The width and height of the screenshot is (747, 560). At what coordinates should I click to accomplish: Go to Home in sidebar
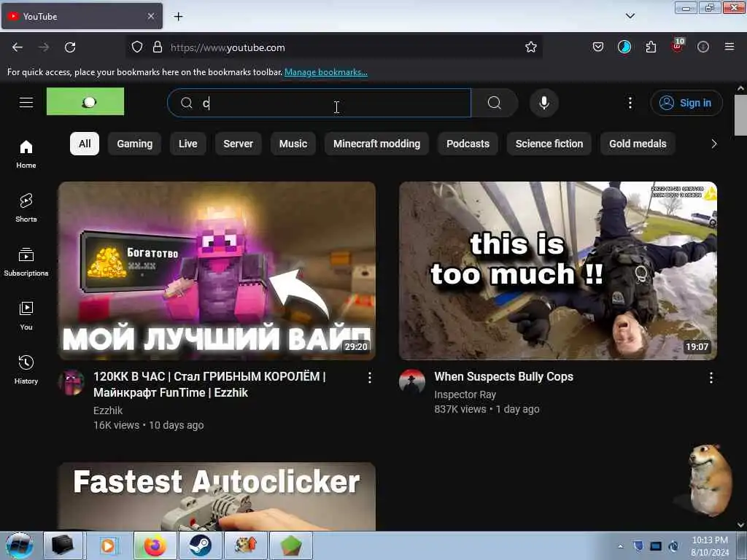pos(26,155)
